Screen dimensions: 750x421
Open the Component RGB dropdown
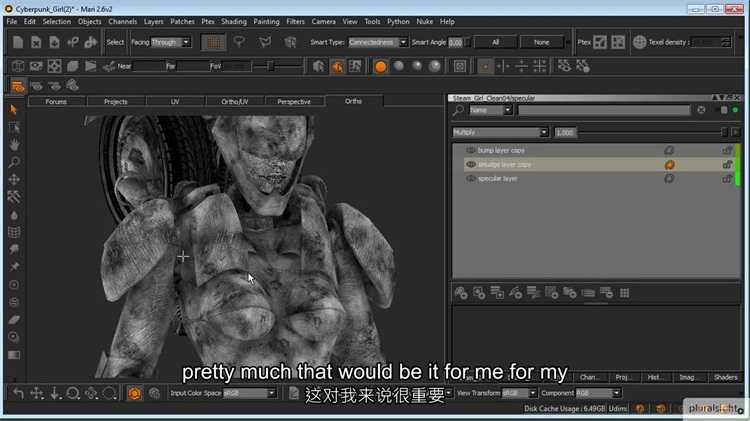pos(598,393)
